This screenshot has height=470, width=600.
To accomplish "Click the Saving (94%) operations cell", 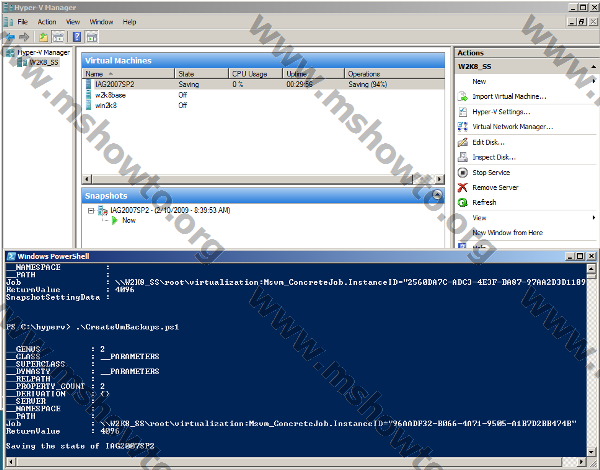I will [x=367, y=84].
